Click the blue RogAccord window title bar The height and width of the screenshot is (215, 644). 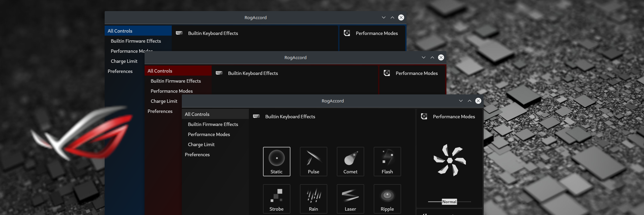pyautogui.click(x=256, y=17)
